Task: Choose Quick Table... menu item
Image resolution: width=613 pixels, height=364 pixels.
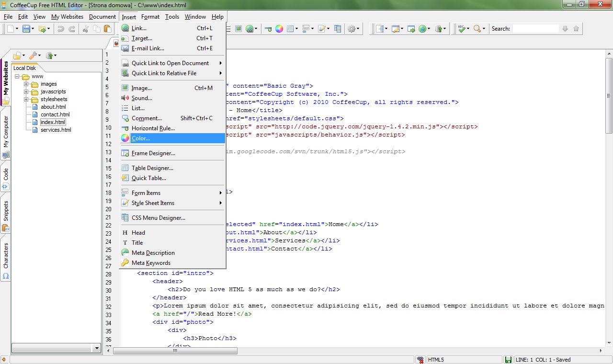Action: [172, 178]
